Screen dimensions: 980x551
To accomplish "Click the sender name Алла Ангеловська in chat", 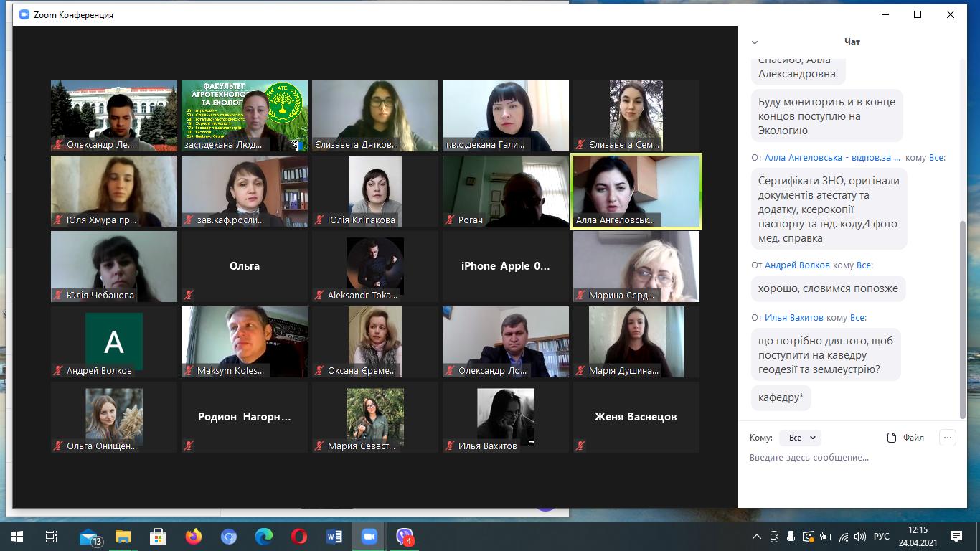I will tap(832, 158).
